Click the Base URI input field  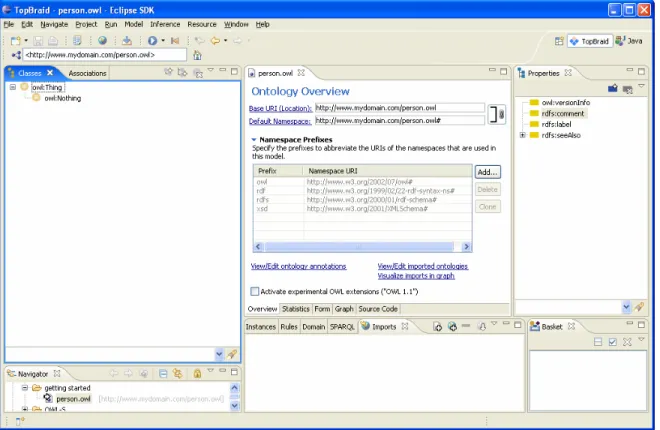pyautogui.click(x=399, y=108)
